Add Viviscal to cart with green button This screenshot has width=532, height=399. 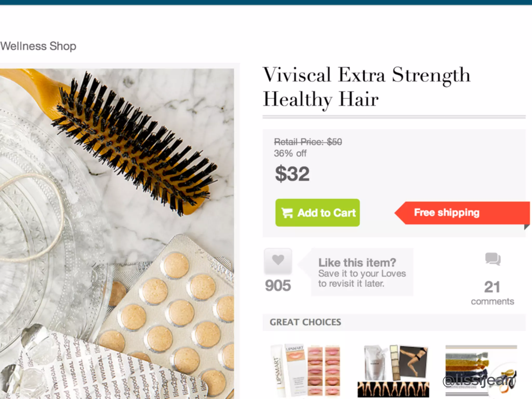(317, 213)
